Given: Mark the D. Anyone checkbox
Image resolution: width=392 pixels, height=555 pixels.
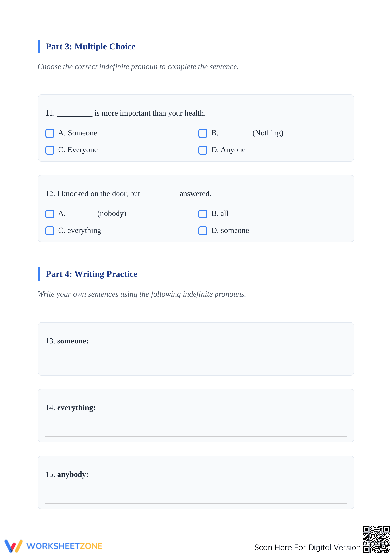Looking at the screenshot, I should [203, 150].
